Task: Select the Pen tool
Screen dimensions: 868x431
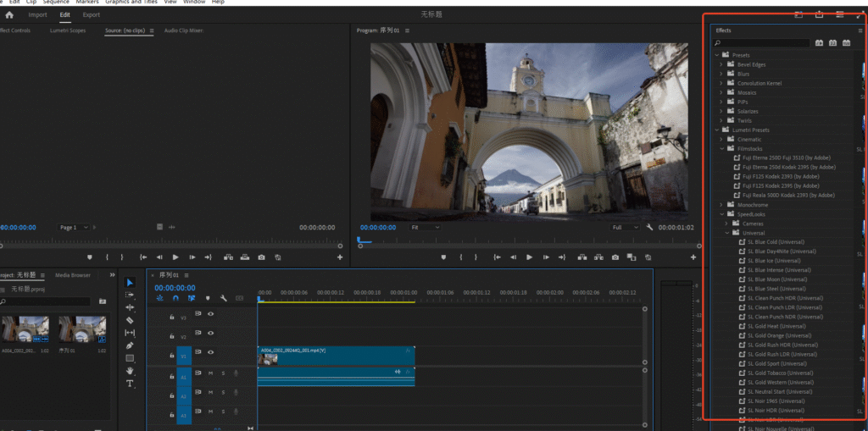Action: pyautogui.click(x=130, y=345)
